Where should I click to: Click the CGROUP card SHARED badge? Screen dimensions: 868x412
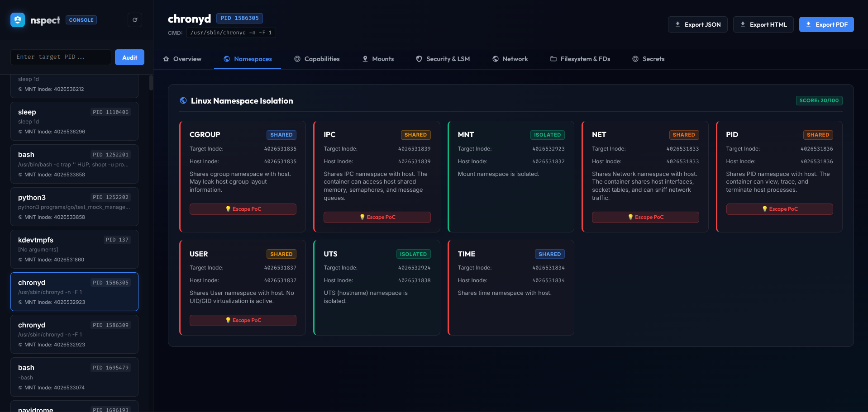coord(281,135)
